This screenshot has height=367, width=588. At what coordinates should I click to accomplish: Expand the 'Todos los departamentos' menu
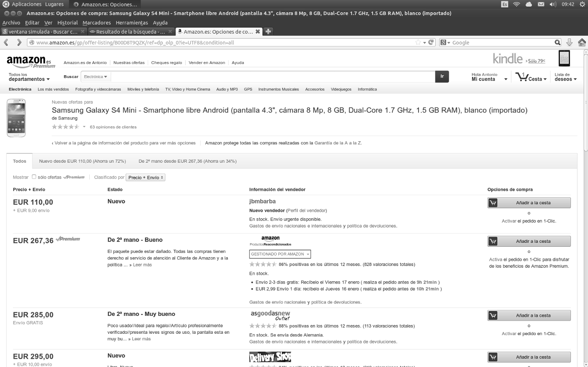29,77
